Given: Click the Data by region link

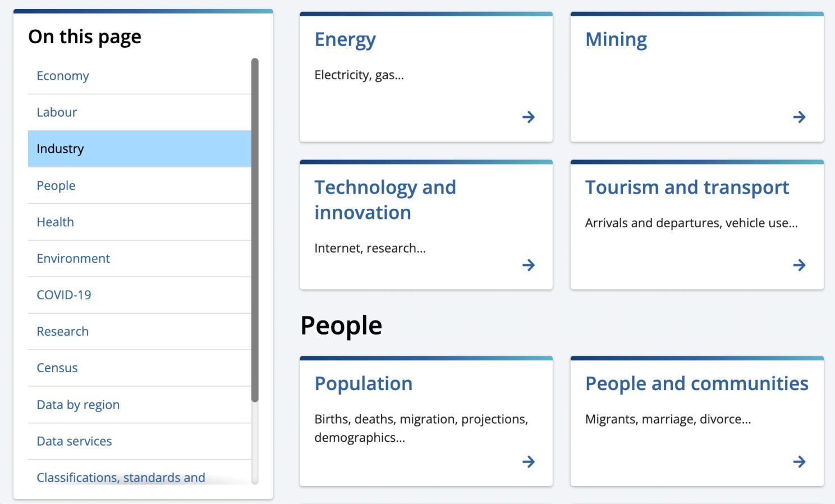Looking at the screenshot, I should point(78,404).
